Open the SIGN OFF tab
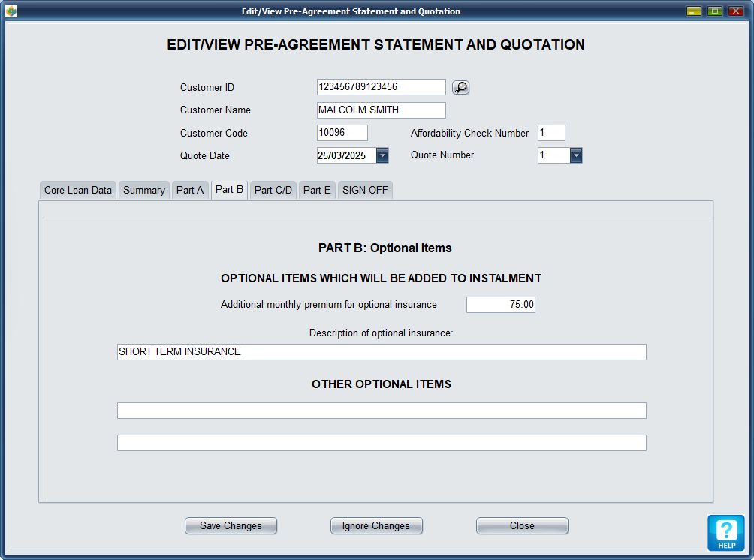This screenshot has width=754, height=560. [365, 190]
